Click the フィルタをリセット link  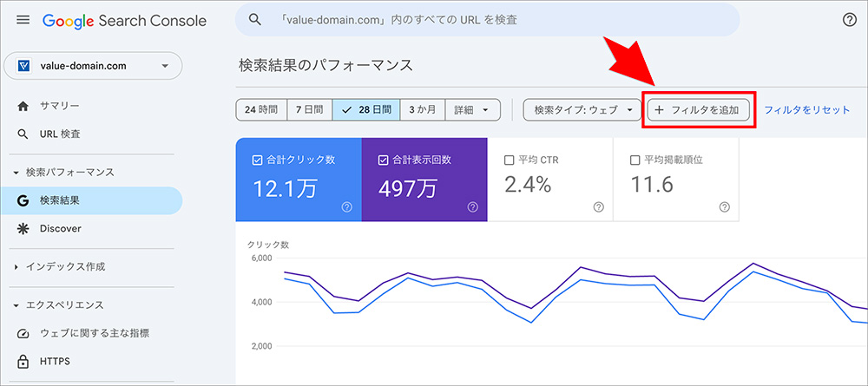(806, 110)
